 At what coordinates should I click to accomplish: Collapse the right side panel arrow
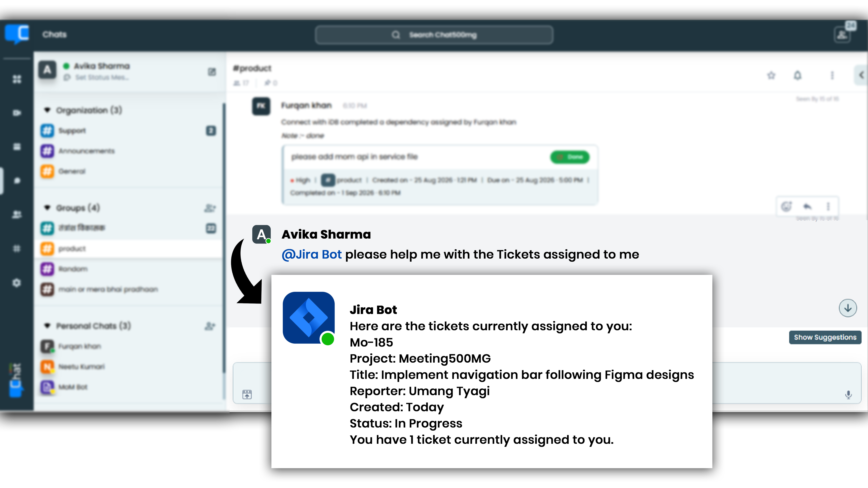coord(861,75)
